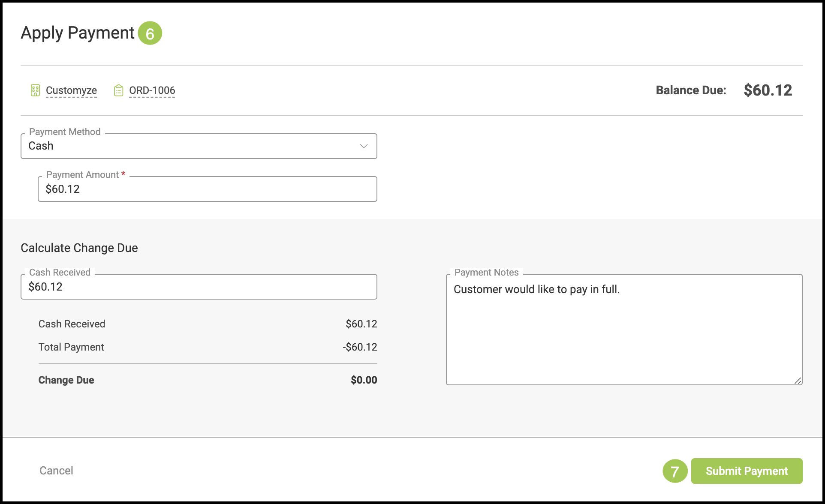Click the Cash Received summary row amount

tap(361, 324)
